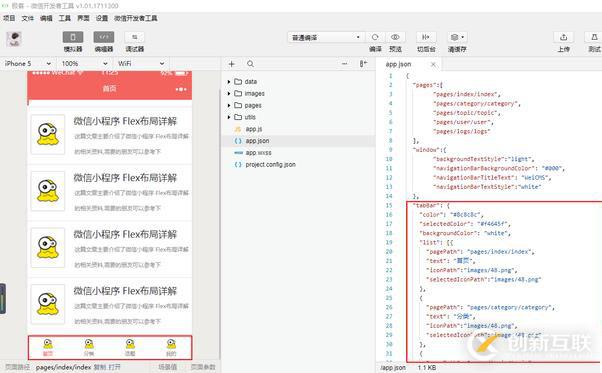Open the WiFi network dropdown
The image size is (602, 373).
click(141, 64)
